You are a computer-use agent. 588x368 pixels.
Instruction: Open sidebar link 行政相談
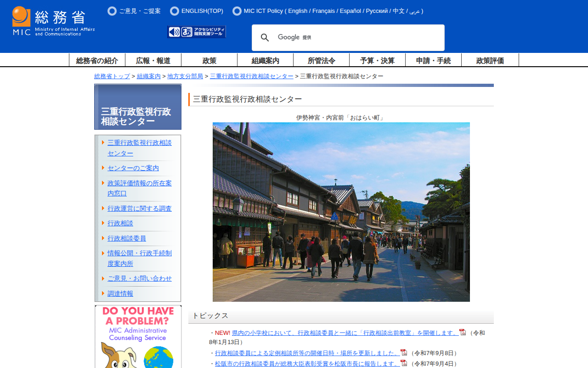[120, 224]
